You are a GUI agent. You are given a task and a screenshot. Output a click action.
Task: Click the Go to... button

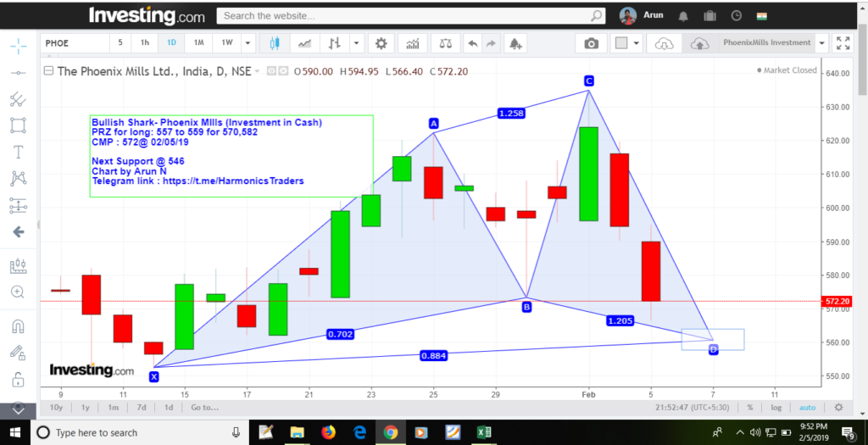tap(204, 408)
